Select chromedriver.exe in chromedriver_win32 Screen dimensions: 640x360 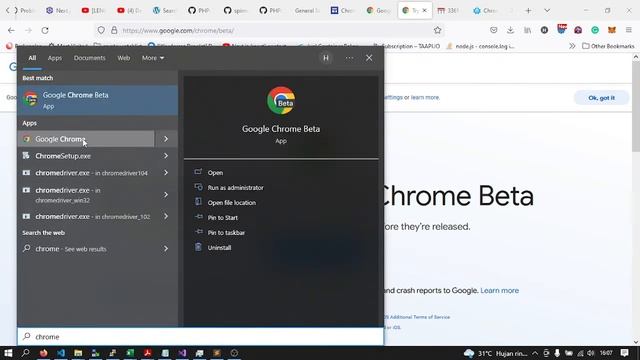coord(86,195)
